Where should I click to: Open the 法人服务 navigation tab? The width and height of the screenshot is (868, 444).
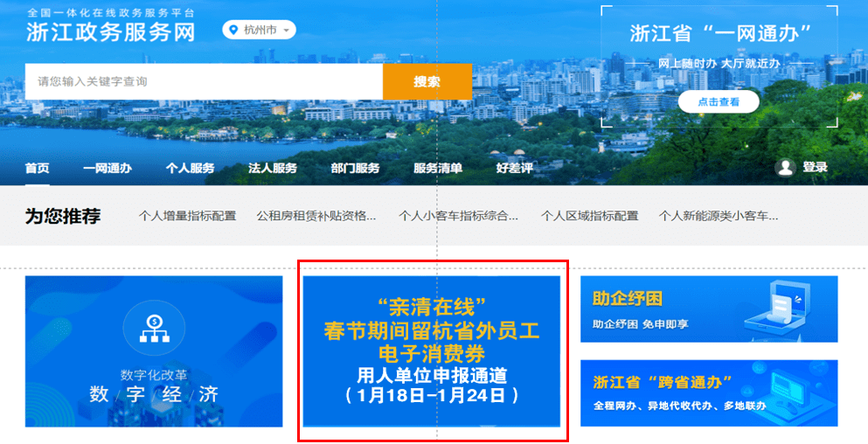click(273, 169)
